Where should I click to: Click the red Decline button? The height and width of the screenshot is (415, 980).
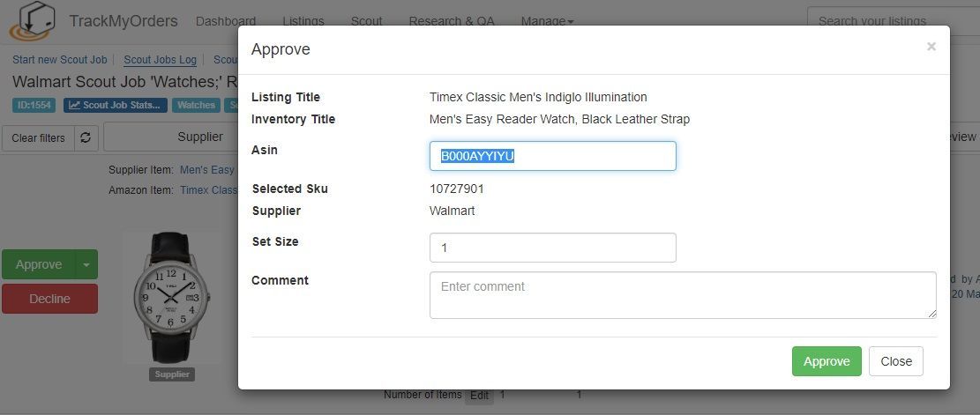click(49, 299)
